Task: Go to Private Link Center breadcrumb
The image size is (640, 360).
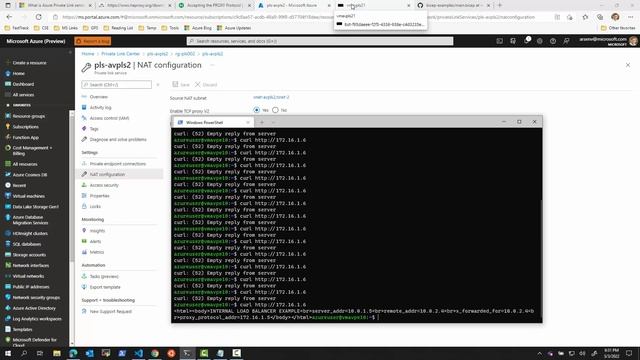Action: coord(120,54)
